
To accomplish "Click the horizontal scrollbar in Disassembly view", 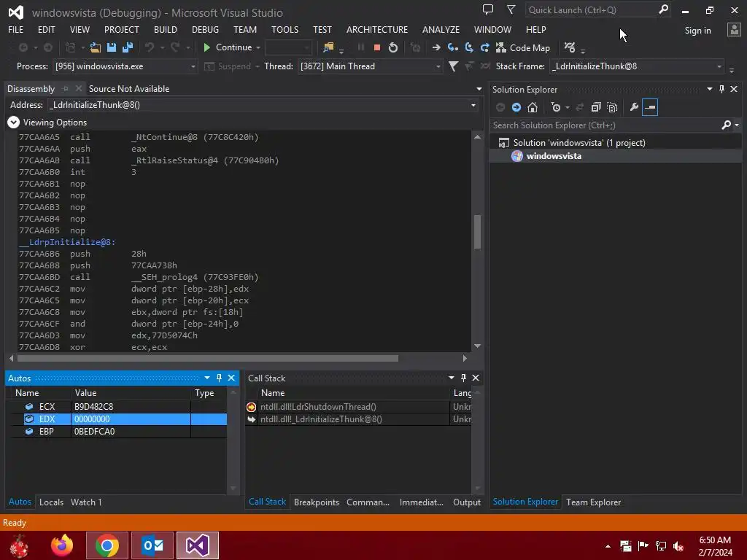I will 208,358.
